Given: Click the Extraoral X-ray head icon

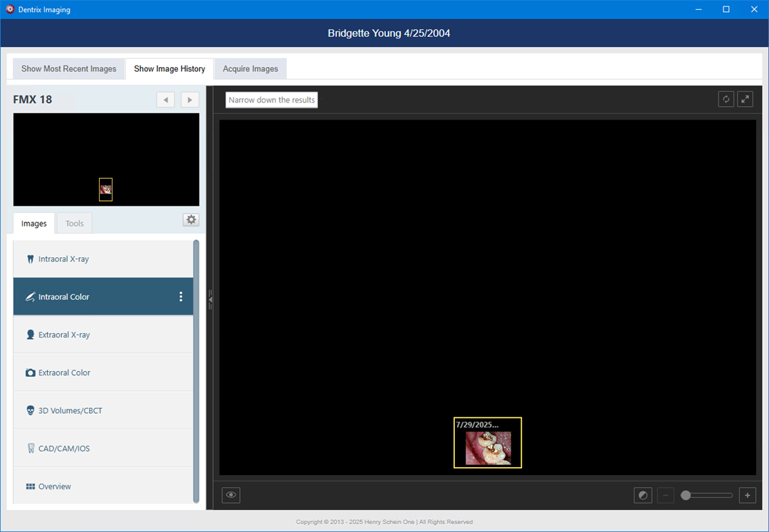Looking at the screenshot, I should coord(31,335).
